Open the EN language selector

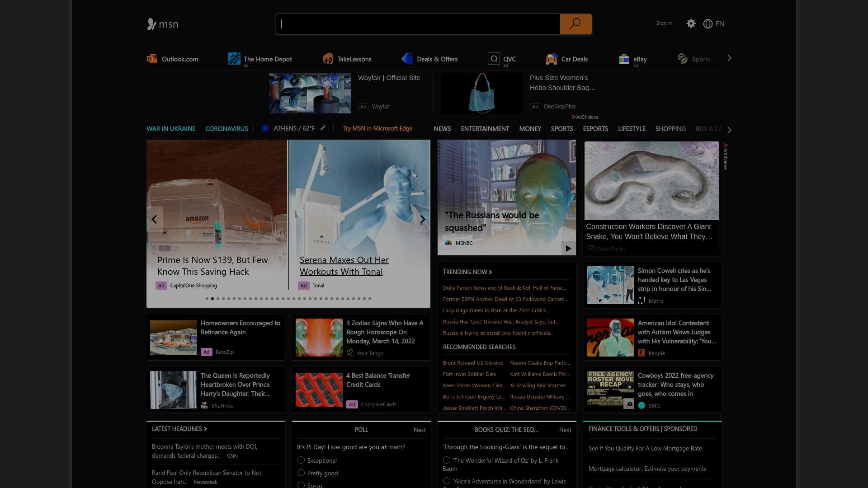click(720, 23)
